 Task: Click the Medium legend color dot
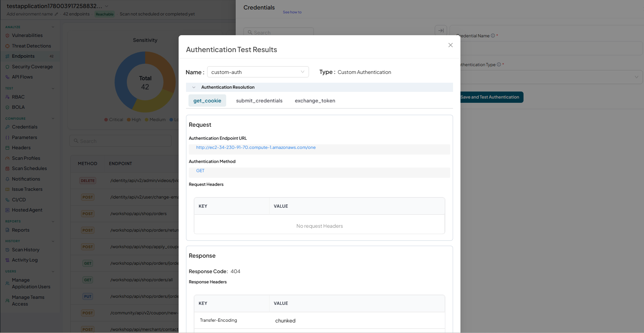pos(147,120)
